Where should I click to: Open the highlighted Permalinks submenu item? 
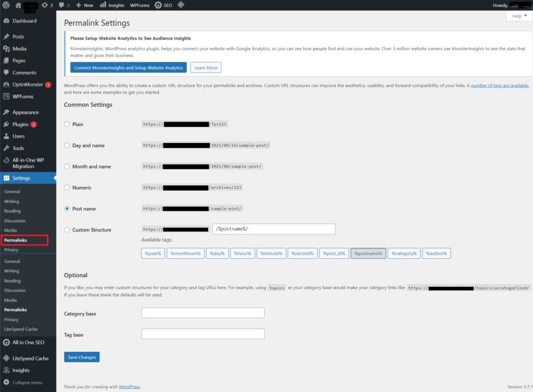(x=24, y=240)
